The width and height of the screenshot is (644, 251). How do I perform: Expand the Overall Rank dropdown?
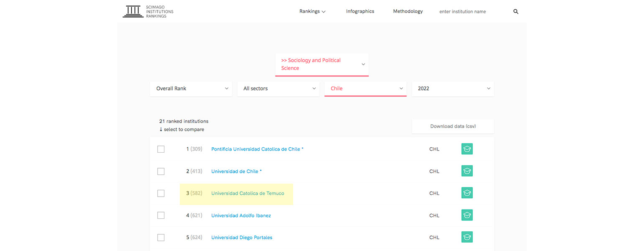pos(191,89)
